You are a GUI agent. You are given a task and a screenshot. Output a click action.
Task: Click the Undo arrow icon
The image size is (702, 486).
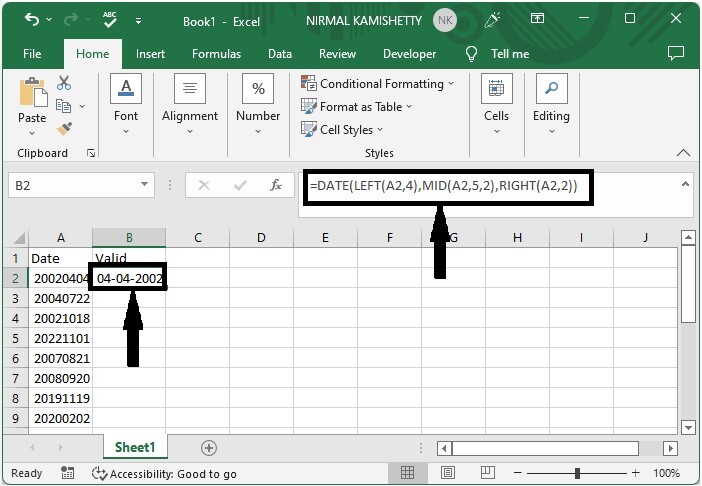32,20
